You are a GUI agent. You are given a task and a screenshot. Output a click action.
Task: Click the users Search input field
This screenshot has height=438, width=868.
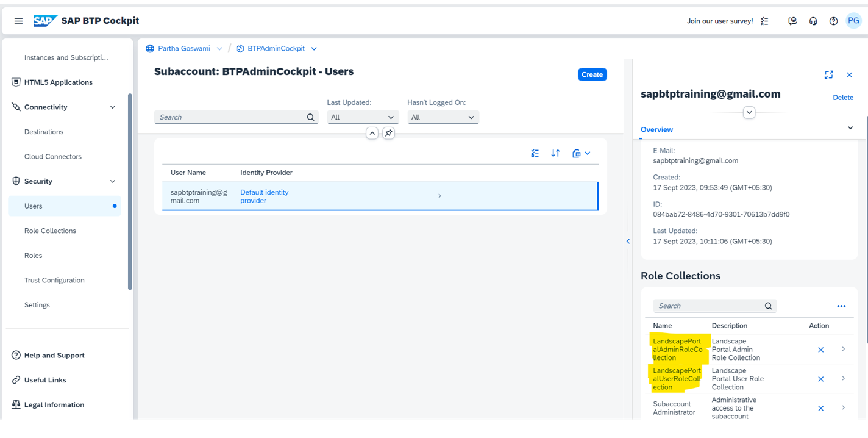coord(232,117)
